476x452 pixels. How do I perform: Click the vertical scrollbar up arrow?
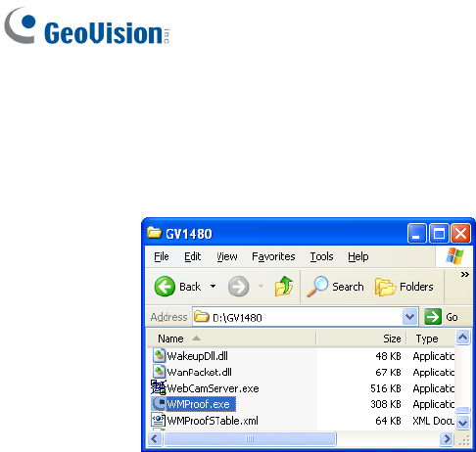(x=463, y=337)
